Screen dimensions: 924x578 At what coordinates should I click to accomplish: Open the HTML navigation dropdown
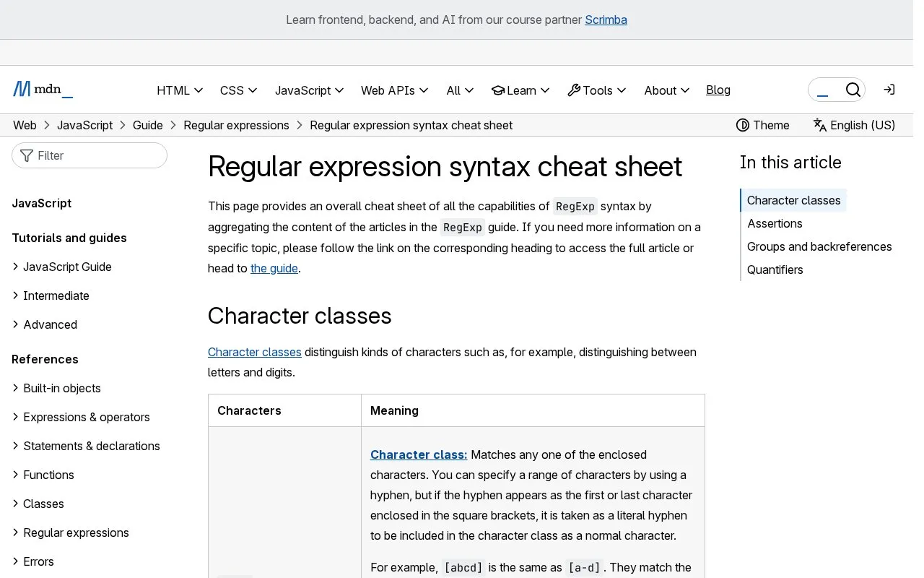click(x=180, y=90)
